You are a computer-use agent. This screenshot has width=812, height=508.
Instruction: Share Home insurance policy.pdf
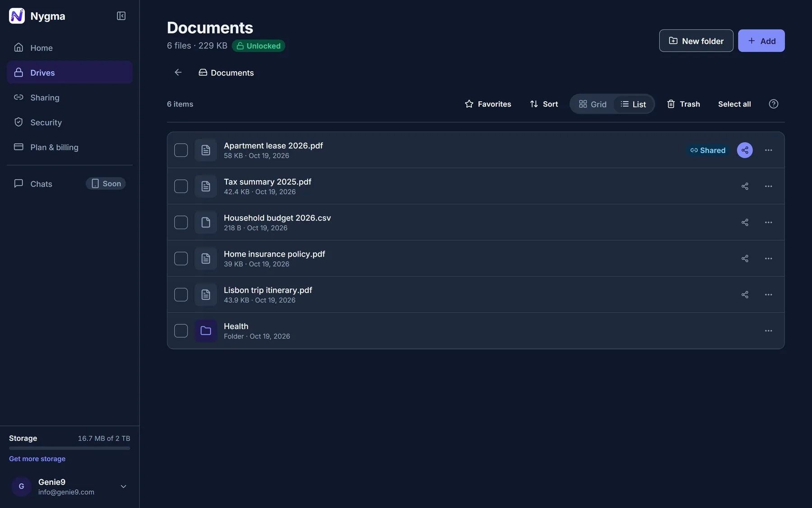click(x=745, y=258)
